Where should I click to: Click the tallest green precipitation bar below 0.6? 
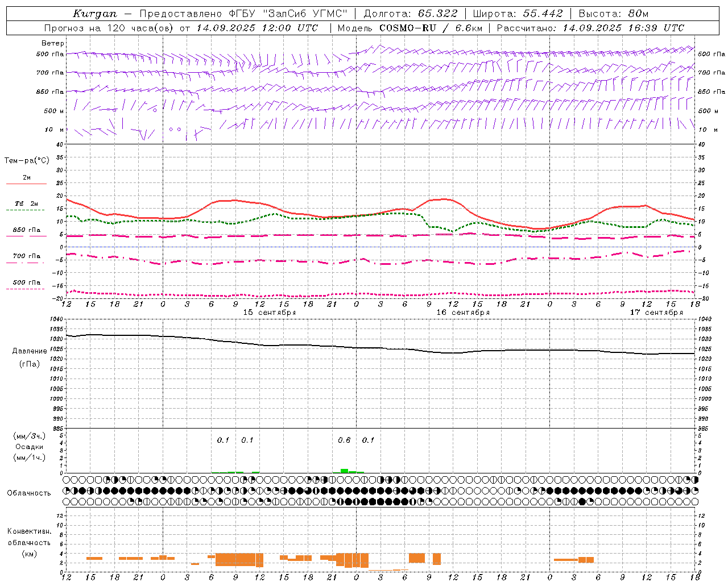coord(344,471)
